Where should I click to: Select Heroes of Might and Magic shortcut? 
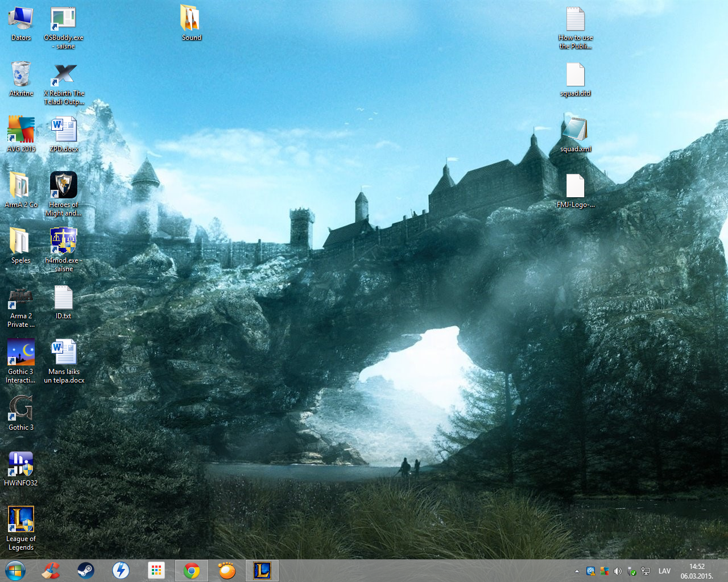pos(64,194)
